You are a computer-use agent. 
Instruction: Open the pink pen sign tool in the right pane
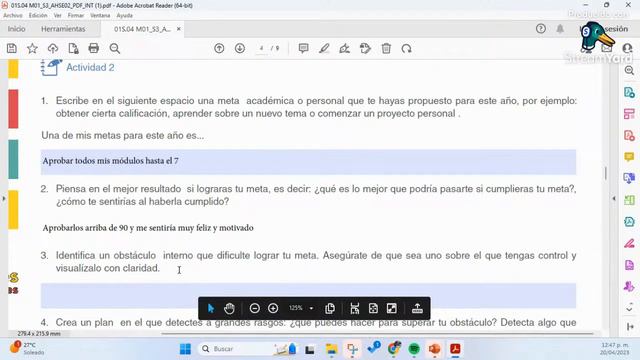(x=629, y=244)
